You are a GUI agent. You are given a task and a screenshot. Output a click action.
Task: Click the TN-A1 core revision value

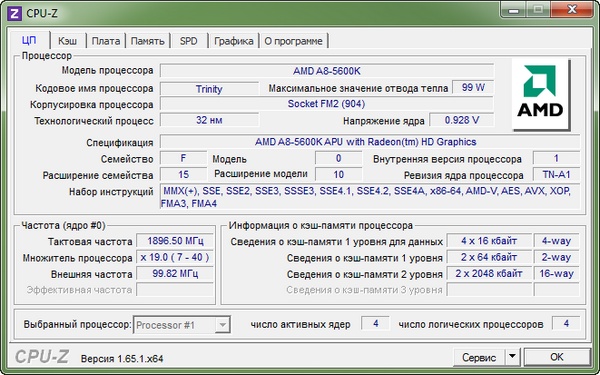coord(556,174)
